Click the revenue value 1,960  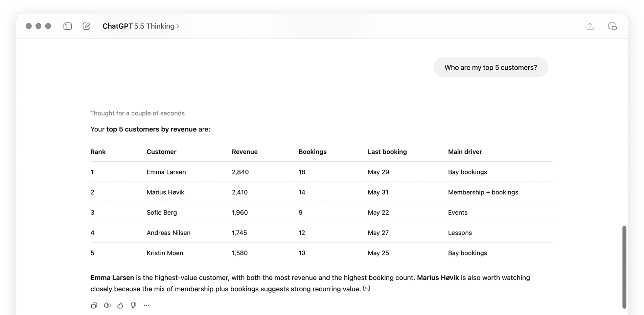click(x=239, y=213)
